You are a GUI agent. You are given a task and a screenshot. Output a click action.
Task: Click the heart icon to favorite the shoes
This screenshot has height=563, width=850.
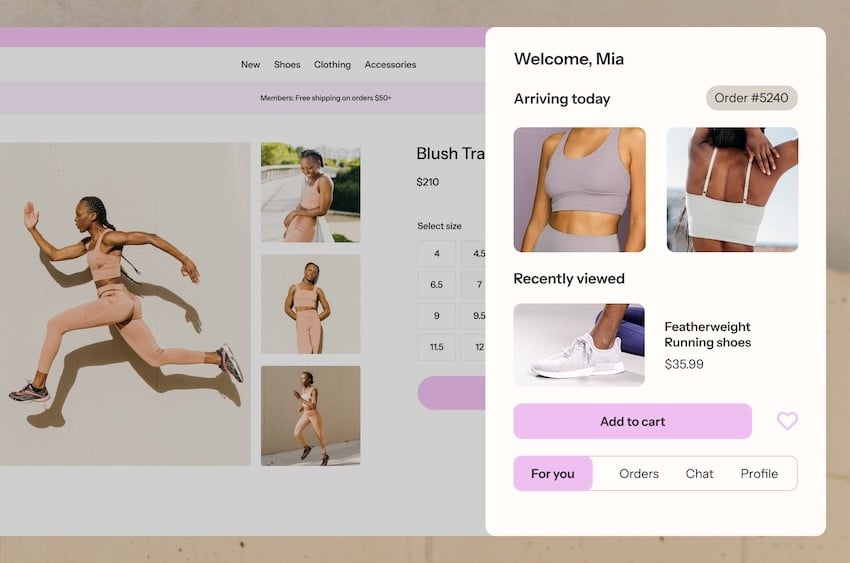(x=787, y=421)
